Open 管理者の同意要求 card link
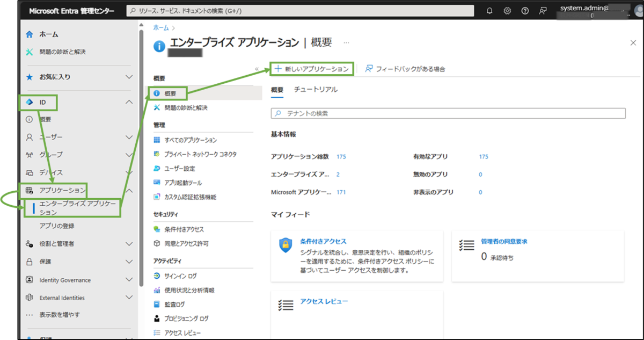The image size is (644, 340). [504, 241]
